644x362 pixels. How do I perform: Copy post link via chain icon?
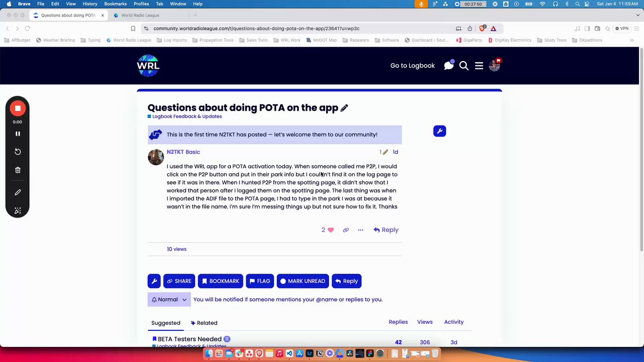346,230
